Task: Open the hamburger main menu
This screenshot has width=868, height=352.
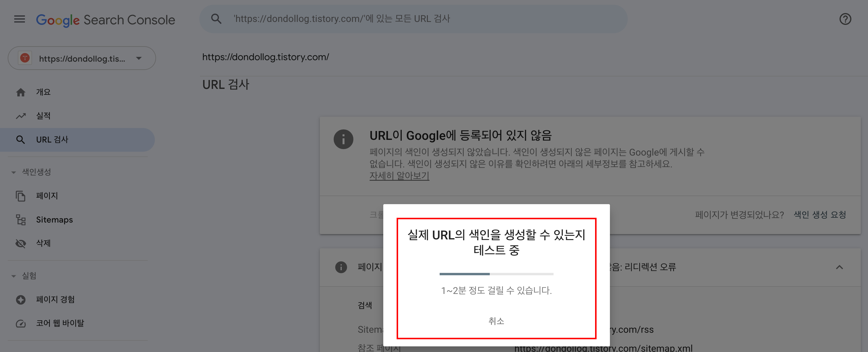Action: (x=20, y=19)
